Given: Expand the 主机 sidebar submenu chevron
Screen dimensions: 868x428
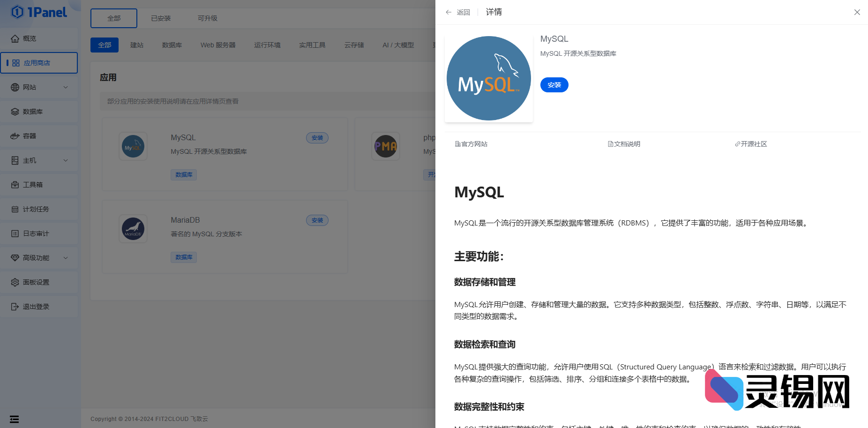Looking at the screenshot, I should [66, 160].
